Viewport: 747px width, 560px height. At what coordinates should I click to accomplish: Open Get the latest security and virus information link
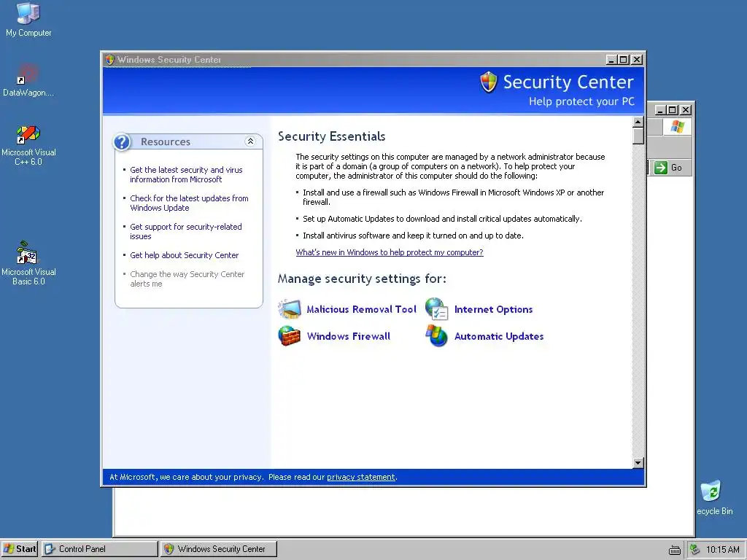tap(186, 175)
